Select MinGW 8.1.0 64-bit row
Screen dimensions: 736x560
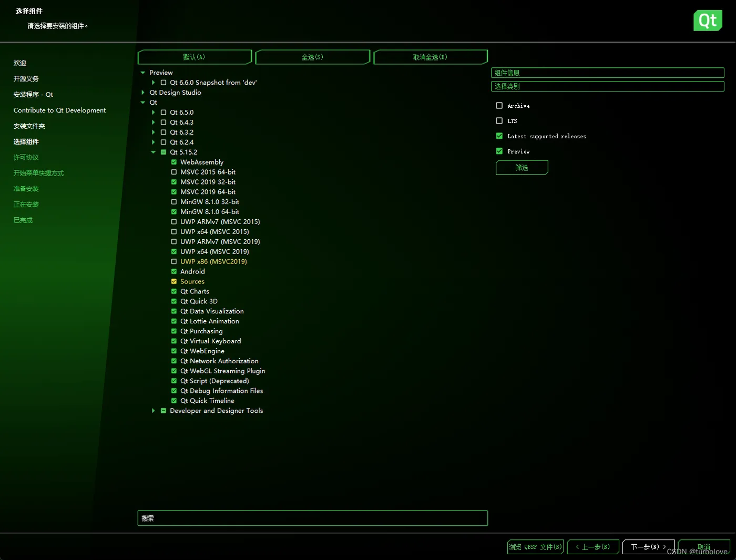tap(210, 212)
